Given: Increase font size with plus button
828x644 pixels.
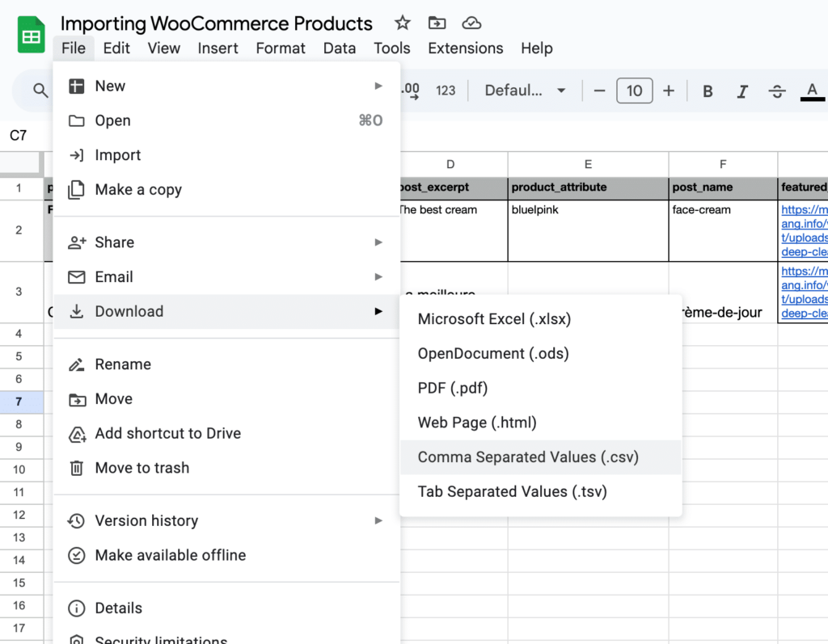Looking at the screenshot, I should point(669,90).
